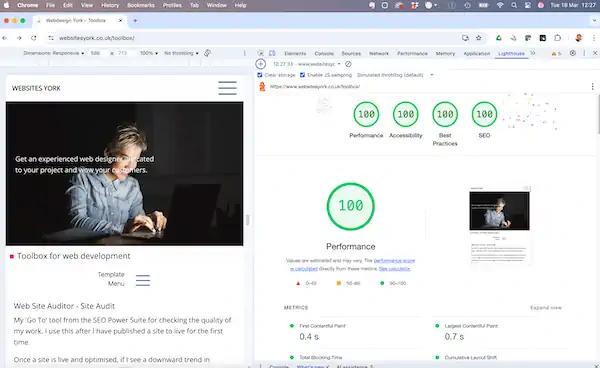Open the No throttling dropdown
The image size is (600, 368).
(181, 53)
